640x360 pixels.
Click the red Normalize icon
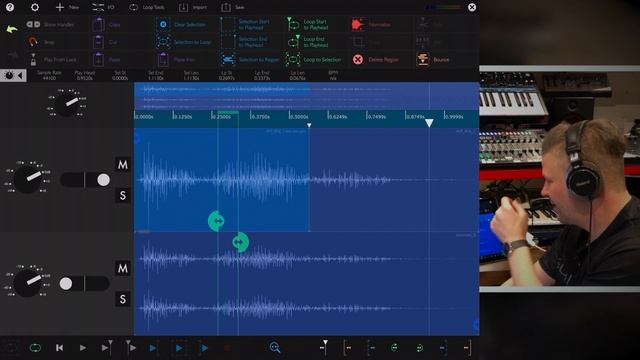357,24
